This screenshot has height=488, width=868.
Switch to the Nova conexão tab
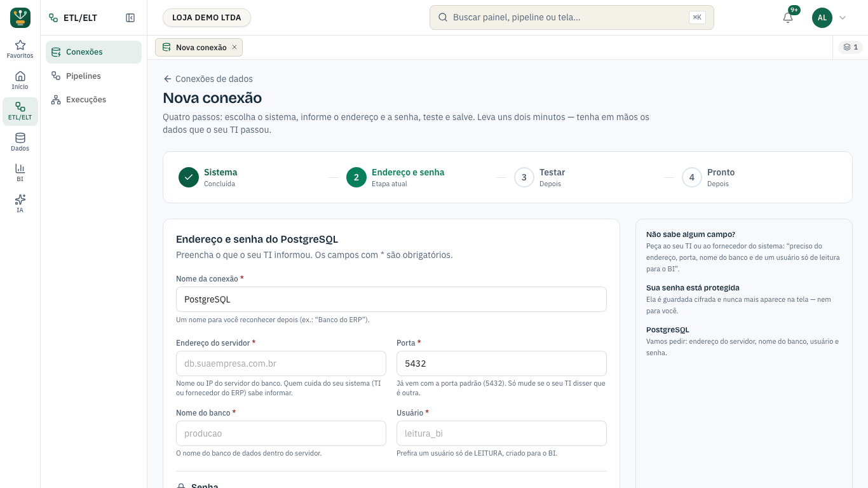point(199,47)
